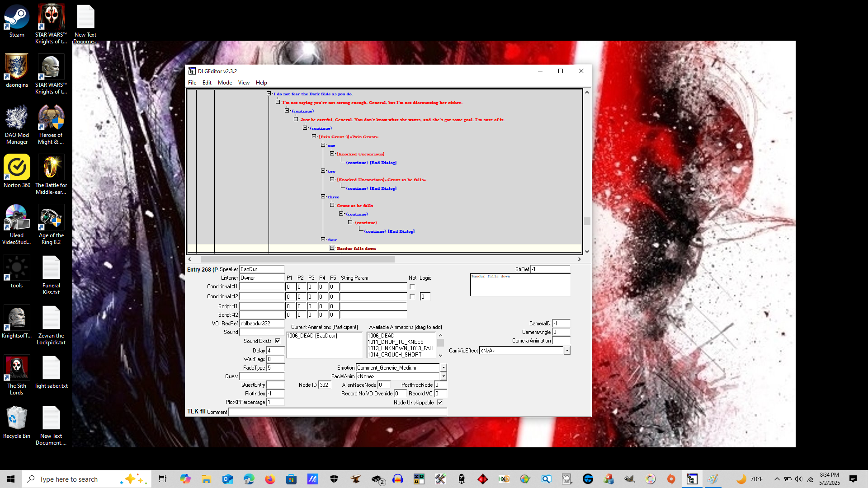Click the Speaker field with BaoDur
868x488 pixels.
pyautogui.click(x=262, y=269)
